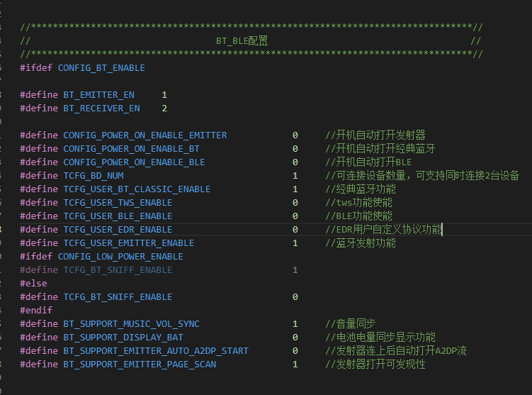
Task: Click the TCFG_USER_TWS_ENABLE value 0
Action: pos(295,203)
